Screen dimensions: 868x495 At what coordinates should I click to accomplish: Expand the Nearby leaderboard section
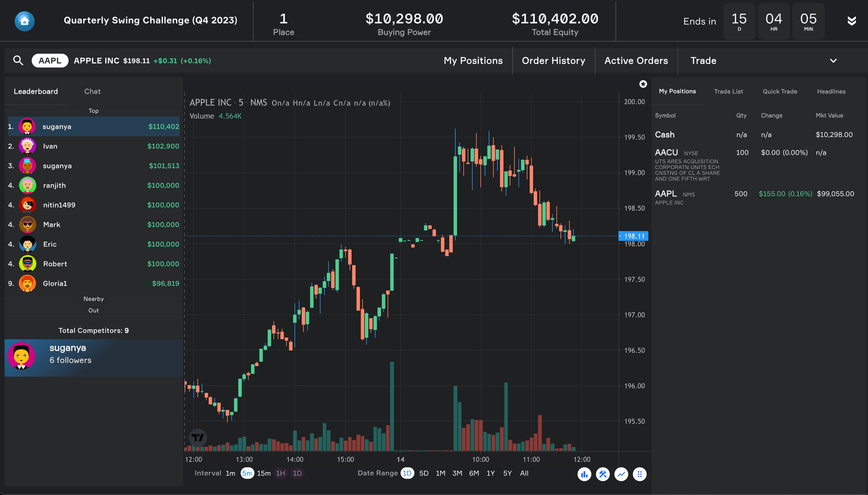click(94, 299)
